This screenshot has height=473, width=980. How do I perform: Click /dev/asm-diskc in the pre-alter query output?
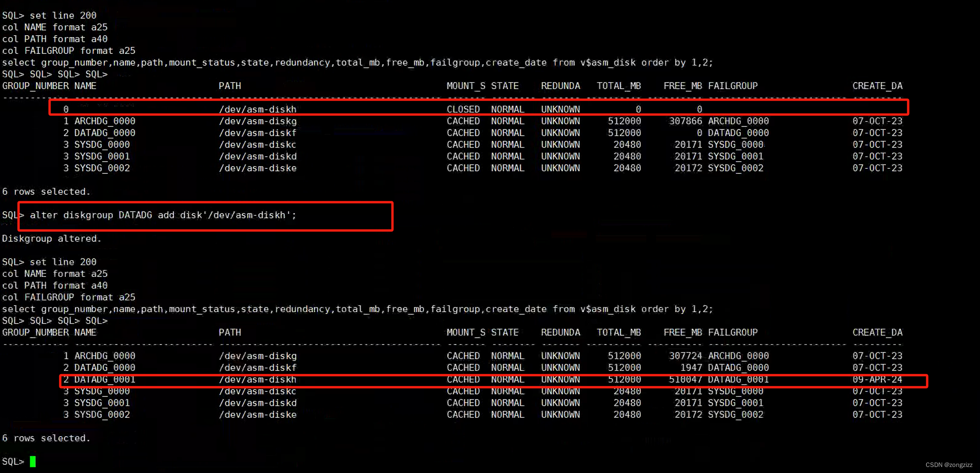pyautogui.click(x=257, y=145)
